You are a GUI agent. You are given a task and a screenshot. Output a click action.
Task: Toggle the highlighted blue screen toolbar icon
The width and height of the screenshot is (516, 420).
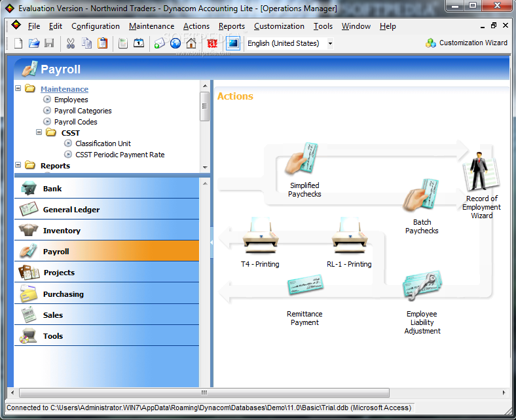click(x=233, y=43)
